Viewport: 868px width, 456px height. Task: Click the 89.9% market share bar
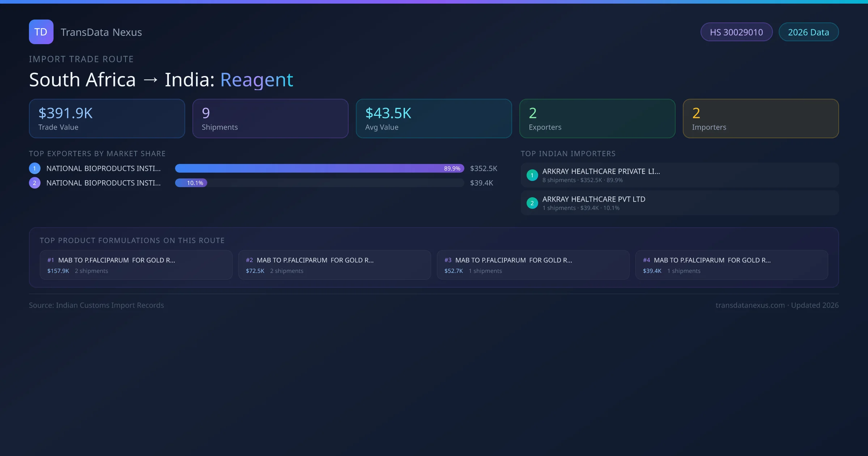tap(319, 168)
